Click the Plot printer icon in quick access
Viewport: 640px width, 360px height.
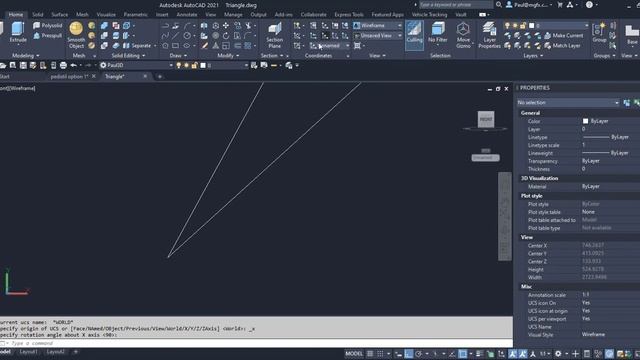click(x=63, y=65)
